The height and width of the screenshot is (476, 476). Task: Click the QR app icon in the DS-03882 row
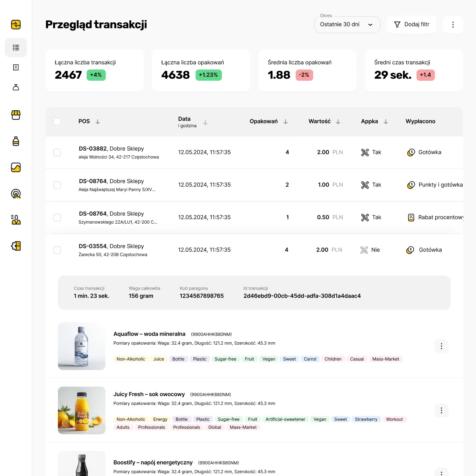click(x=365, y=153)
